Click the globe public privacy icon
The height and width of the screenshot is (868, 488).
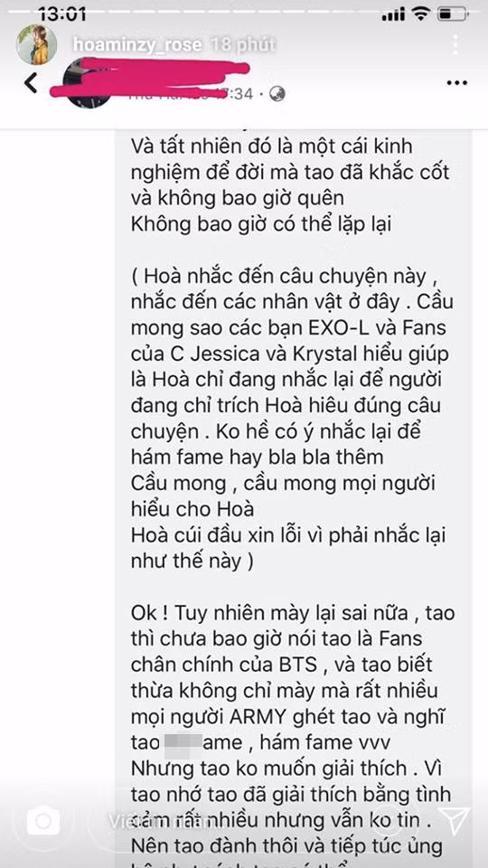277,94
